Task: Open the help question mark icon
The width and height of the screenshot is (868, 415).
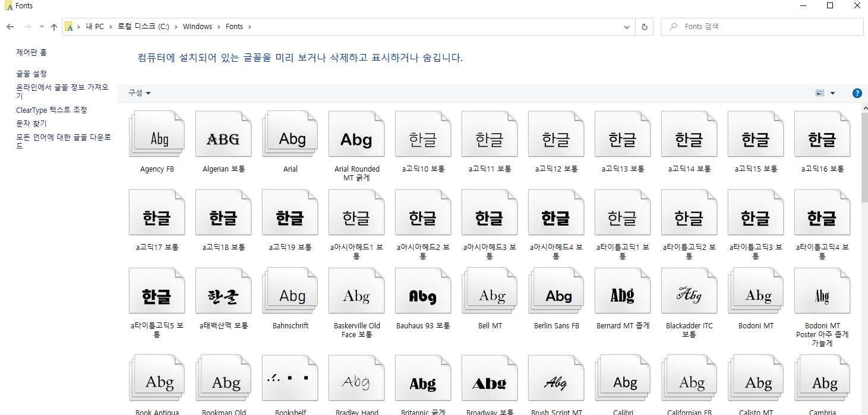Action: coord(857,93)
